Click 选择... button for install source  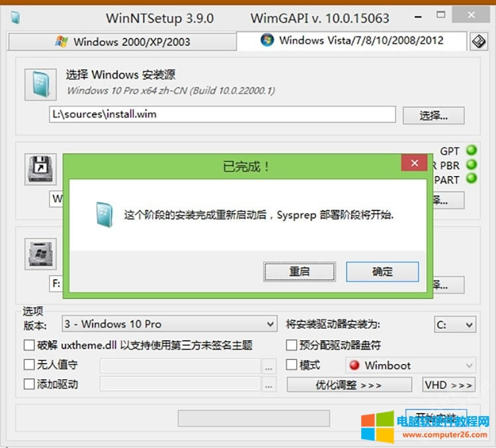tap(433, 116)
